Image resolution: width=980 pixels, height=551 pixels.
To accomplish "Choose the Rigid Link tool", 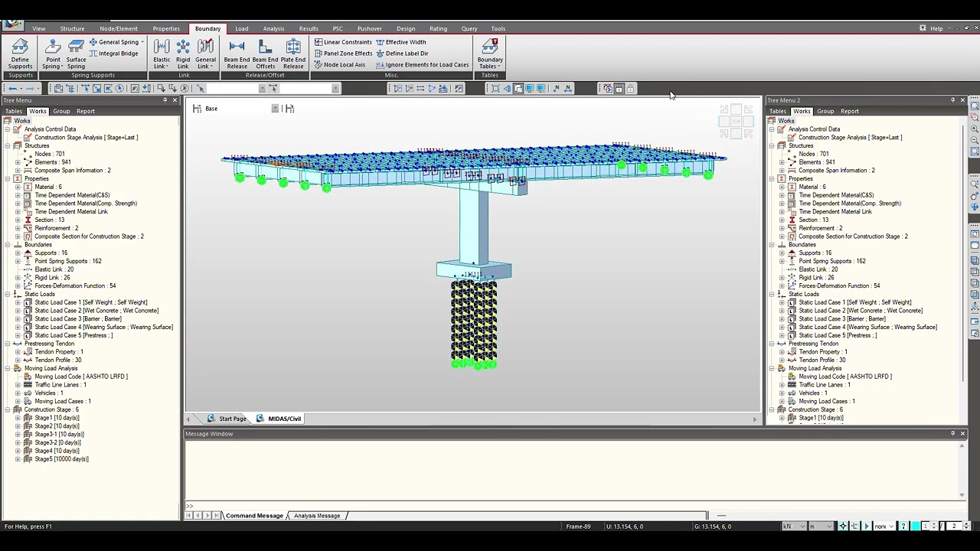I will point(183,54).
